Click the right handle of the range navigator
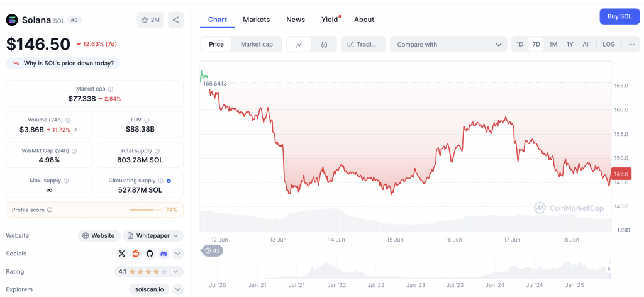This screenshot has height=297, width=644. pos(609,269)
